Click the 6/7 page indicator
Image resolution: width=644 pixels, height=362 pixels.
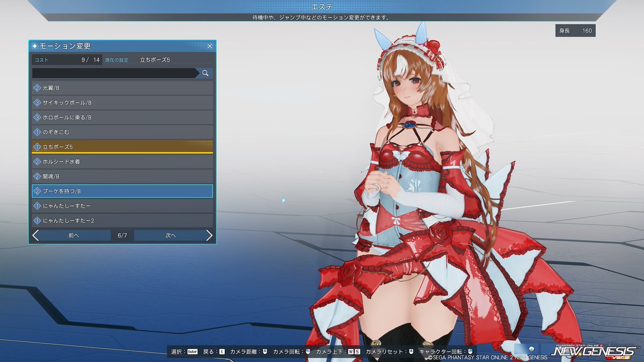122,235
